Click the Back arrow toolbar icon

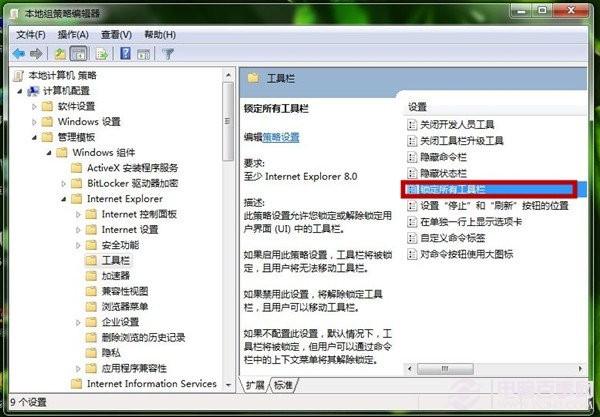(x=18, y=54)
